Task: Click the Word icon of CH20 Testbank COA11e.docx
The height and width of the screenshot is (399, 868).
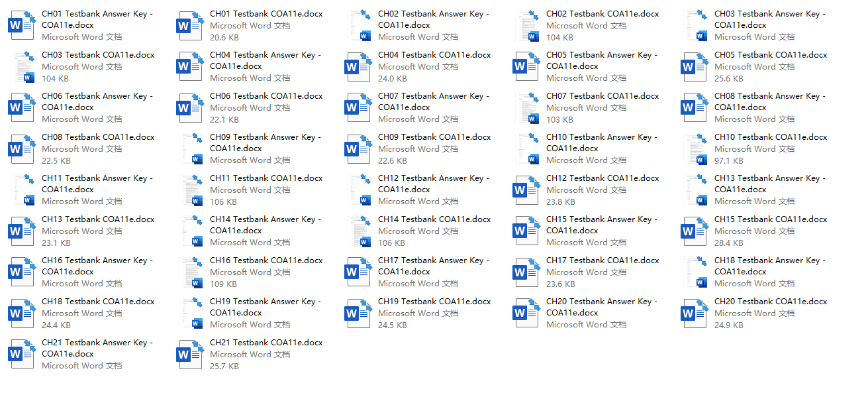Action: pyautogui.click(x=694, y=313)
